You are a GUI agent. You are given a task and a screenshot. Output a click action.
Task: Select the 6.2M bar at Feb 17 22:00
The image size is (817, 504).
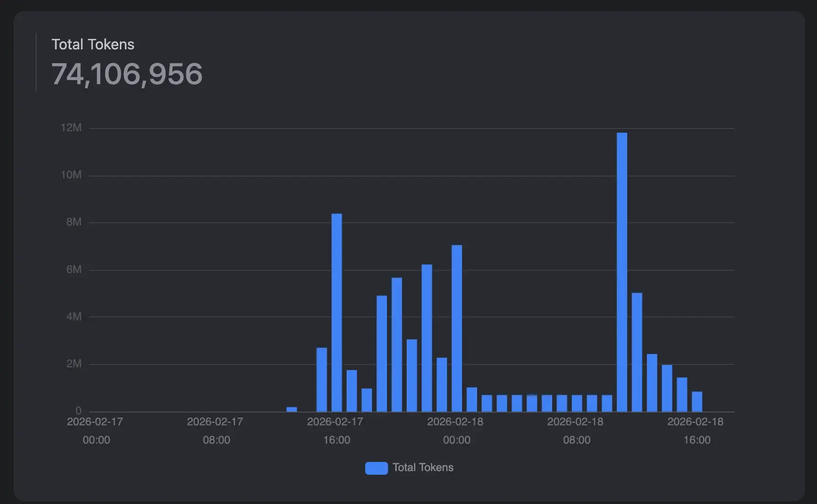pos(427,338)
